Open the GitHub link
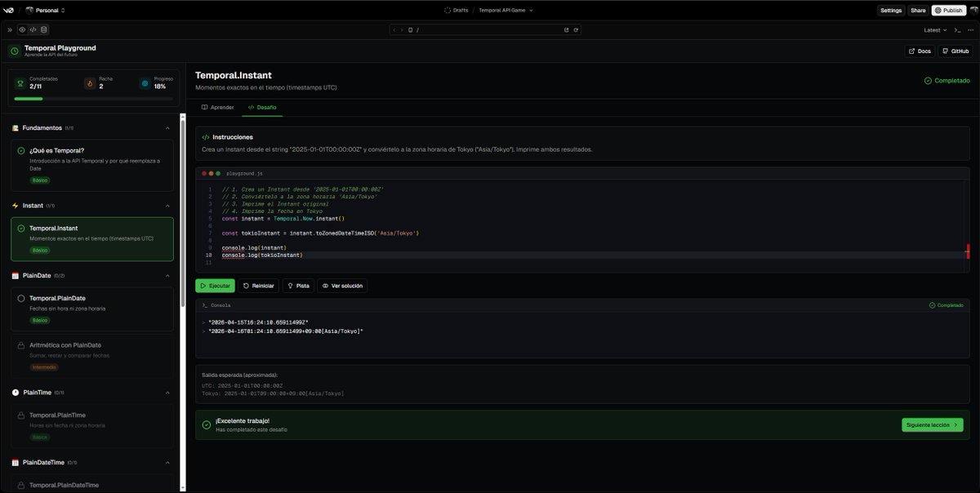 (x=955, y=51)
